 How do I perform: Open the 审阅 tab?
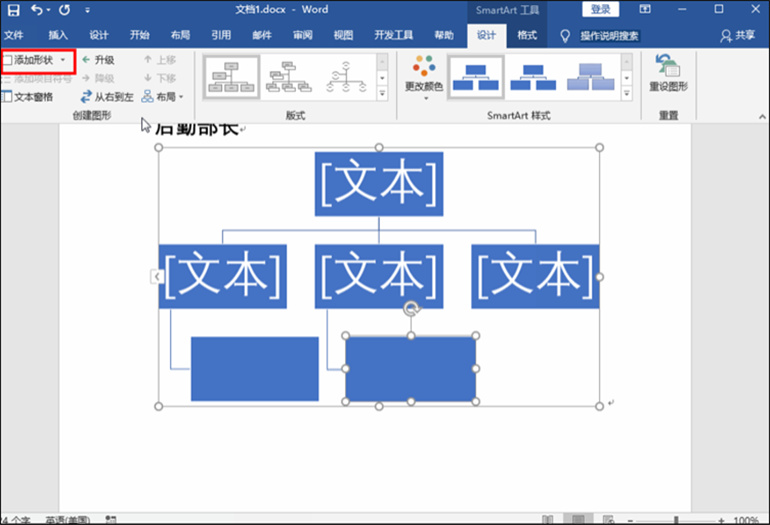pos(302,35)
